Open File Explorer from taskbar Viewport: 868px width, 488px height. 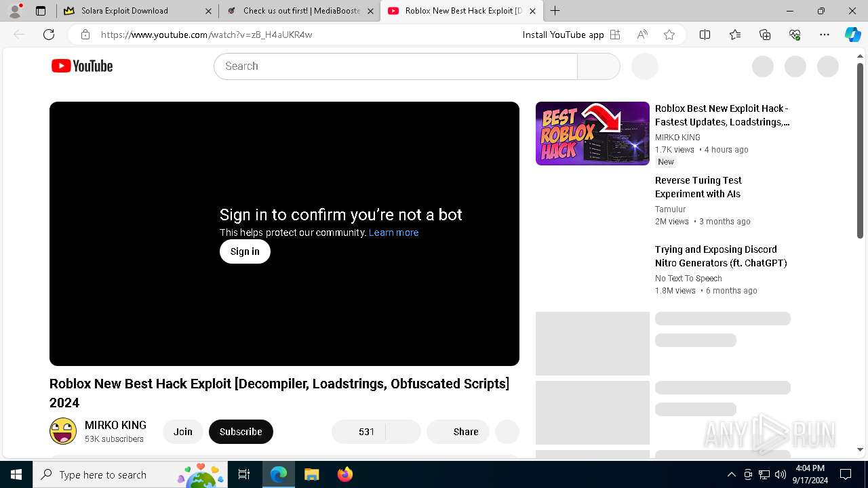tap(311, 474)
